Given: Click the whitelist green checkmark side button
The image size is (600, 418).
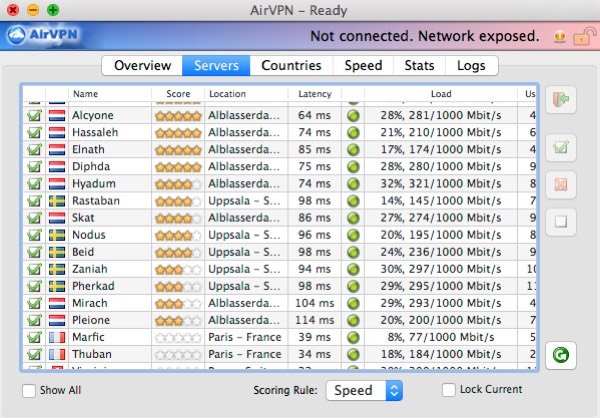Looking at the screenshot, I should tap(560, 148).
